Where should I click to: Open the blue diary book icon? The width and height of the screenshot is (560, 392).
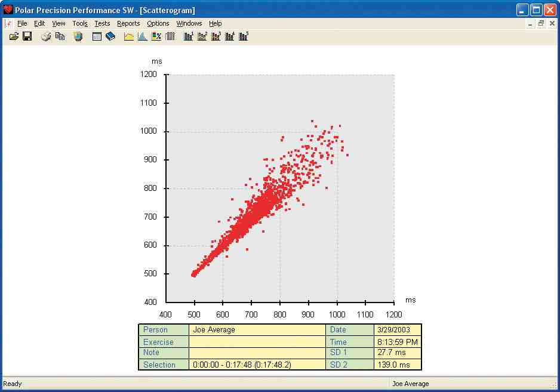click(x=110, y=37)
